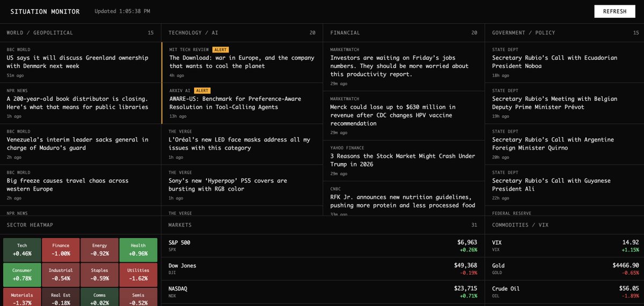Image resolution: width=644 pixels, height=306 pixels.
Task: Click the ALERT badge on MIT Tech Review
Action: 221,49
